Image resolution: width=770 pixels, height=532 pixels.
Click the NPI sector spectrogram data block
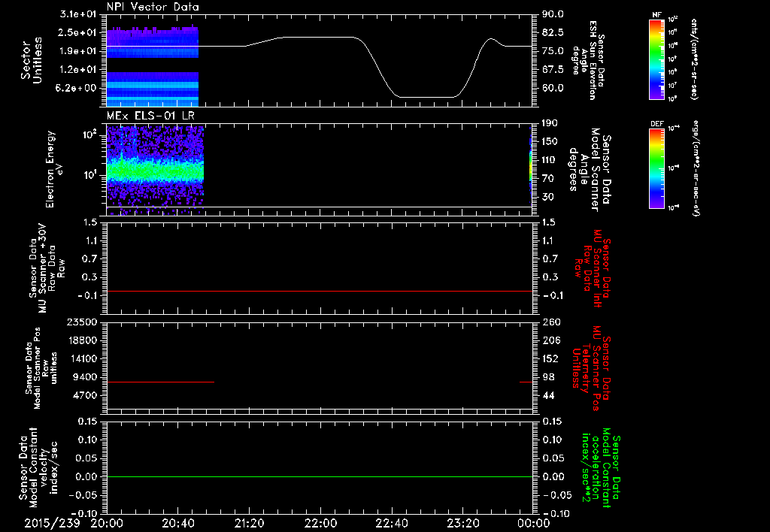152,65
